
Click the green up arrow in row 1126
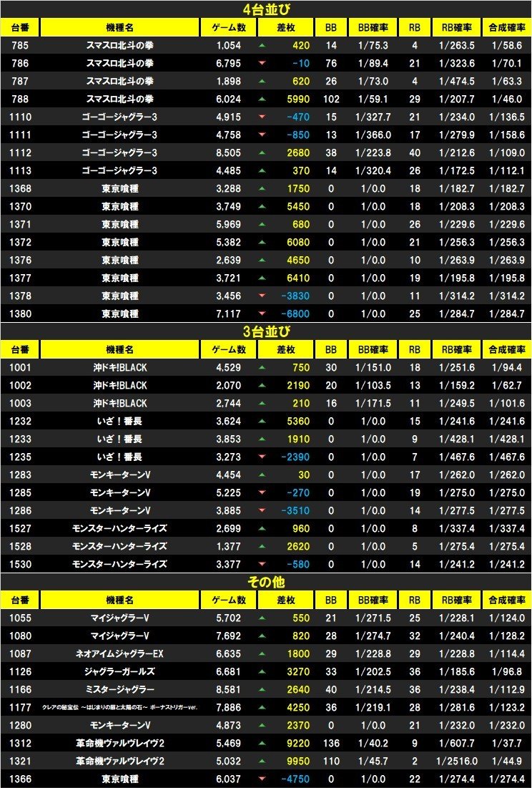(x=262, y=672)
